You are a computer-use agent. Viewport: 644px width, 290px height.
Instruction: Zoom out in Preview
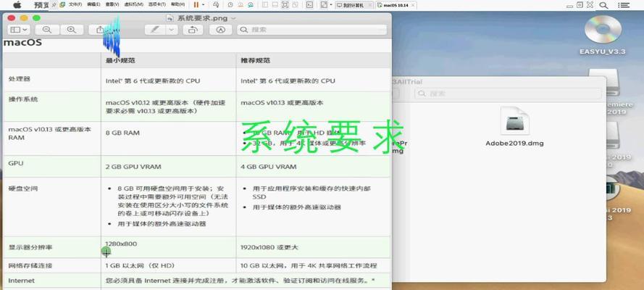point(47,30)
